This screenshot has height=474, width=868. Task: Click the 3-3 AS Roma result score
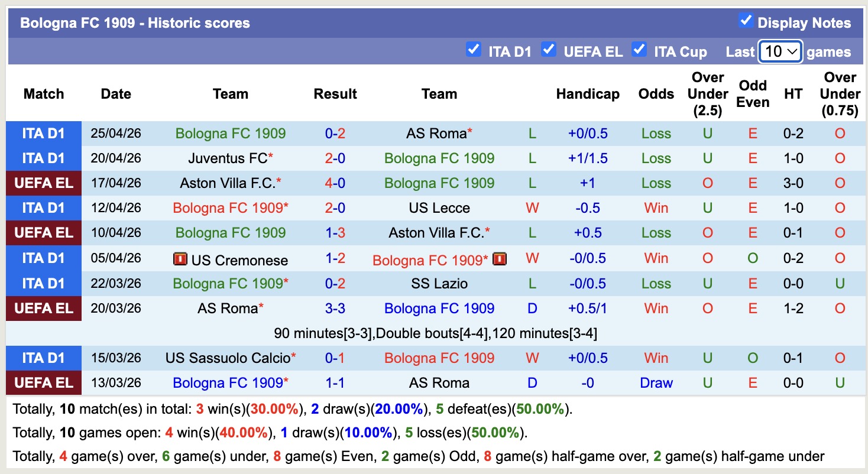(335, 309)
